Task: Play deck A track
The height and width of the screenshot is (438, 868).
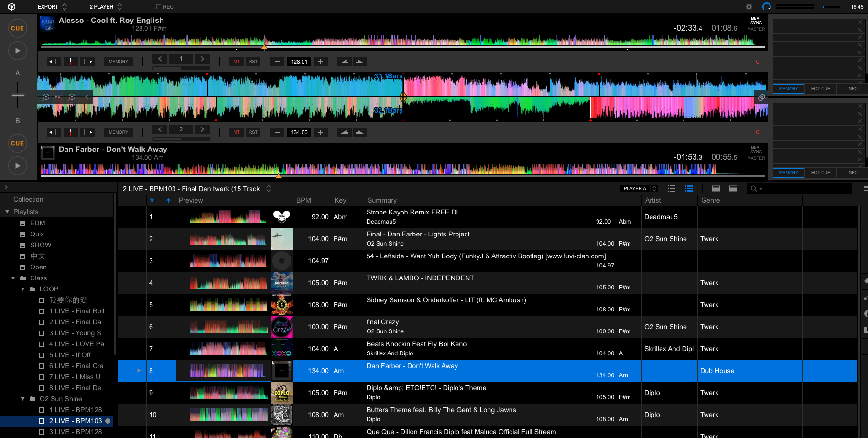Action: click(x=18, y=51)
